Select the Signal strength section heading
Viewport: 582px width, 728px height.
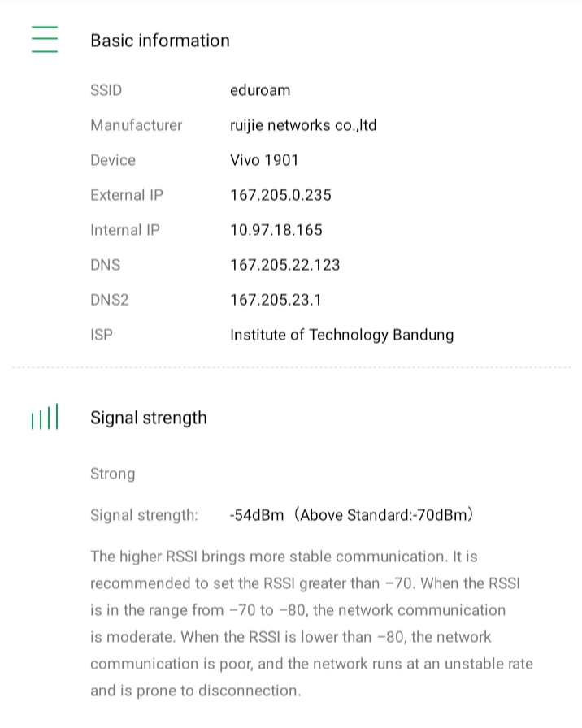pyautogui.click(x=148, y=418)
